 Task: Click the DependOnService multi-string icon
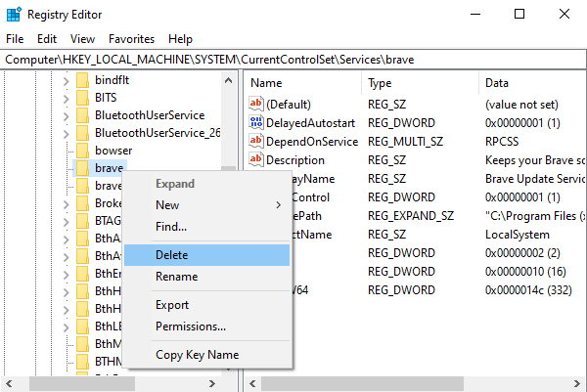[x=257, y=142]
